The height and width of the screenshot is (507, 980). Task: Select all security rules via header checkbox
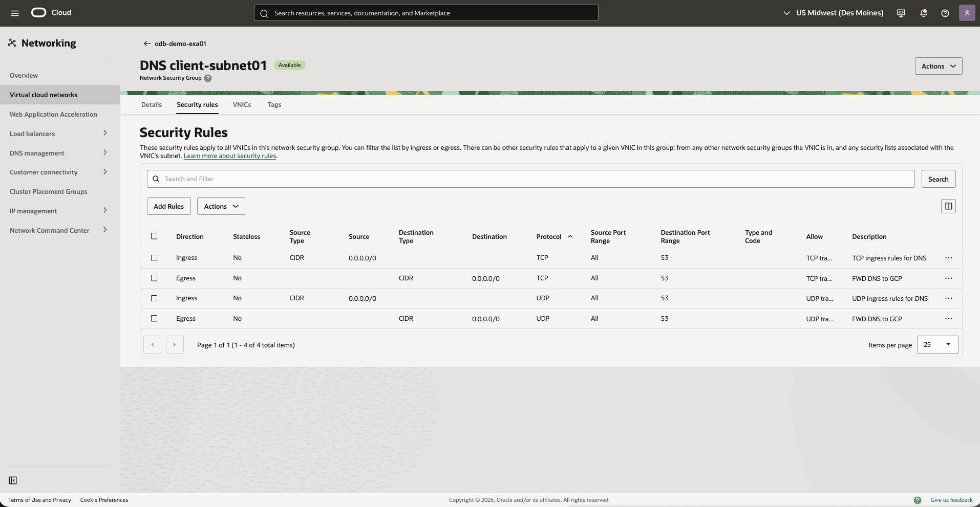(154, 236)
